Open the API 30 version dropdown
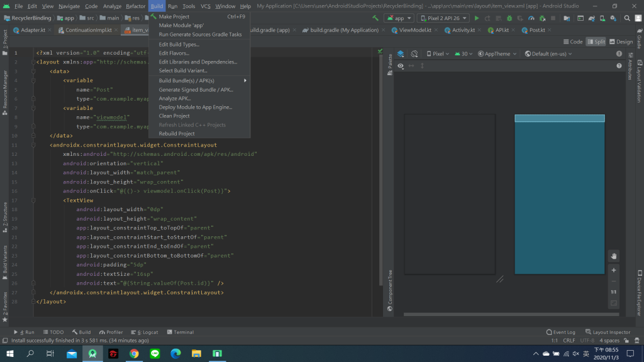The width and height of the screenshot is (644, 362). point(464,54)
